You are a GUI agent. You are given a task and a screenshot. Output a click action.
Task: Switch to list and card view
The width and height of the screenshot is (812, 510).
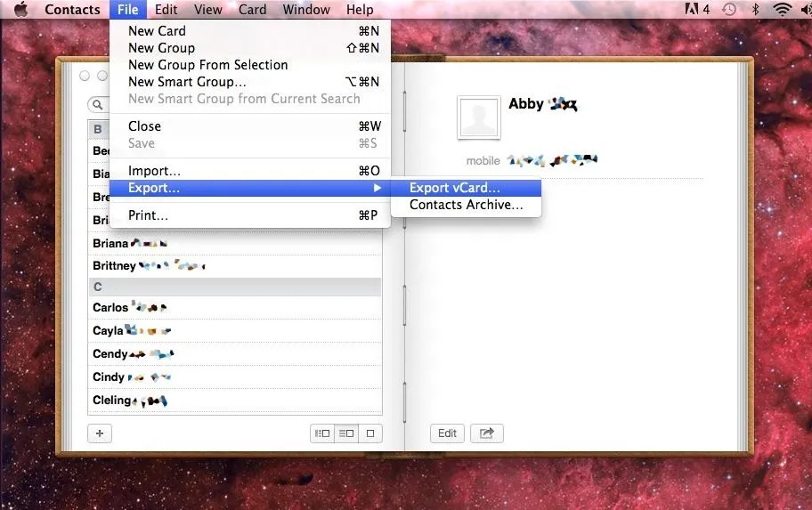346,433
